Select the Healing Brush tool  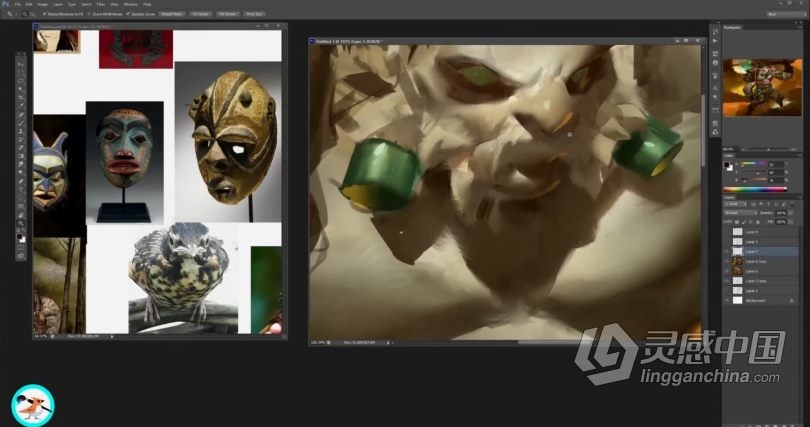click(x=21, y=115)
